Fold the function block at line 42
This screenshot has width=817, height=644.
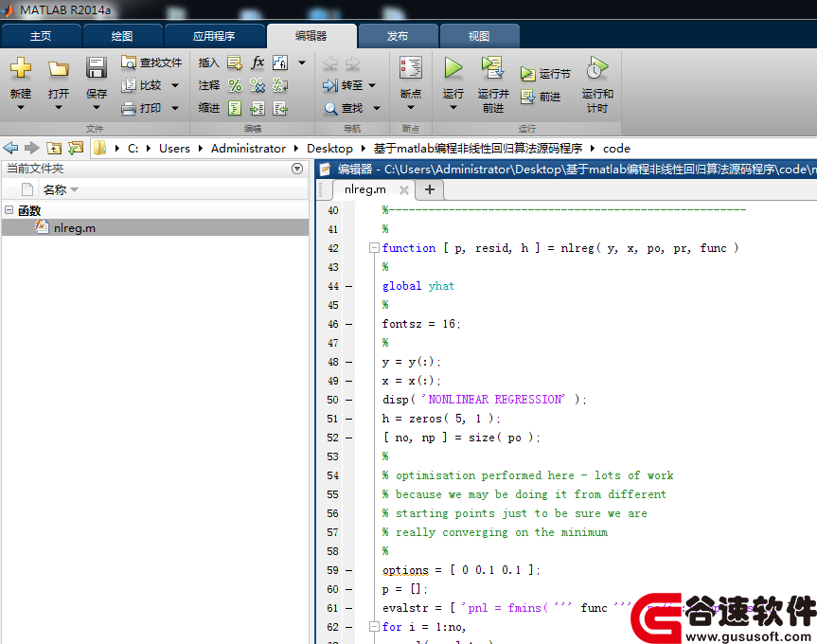point(374,248)
